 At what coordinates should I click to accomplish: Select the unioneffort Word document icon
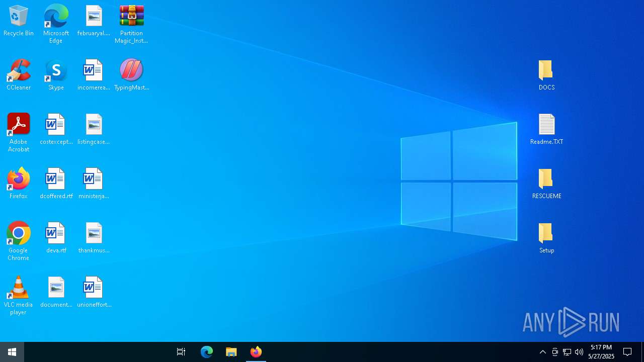[x=94, y=293]
